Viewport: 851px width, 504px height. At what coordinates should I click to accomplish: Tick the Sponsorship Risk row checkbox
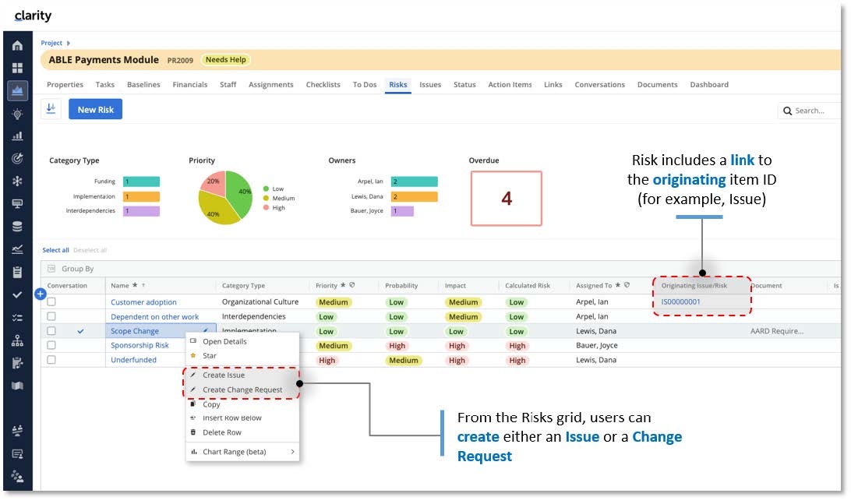[51, 345]
